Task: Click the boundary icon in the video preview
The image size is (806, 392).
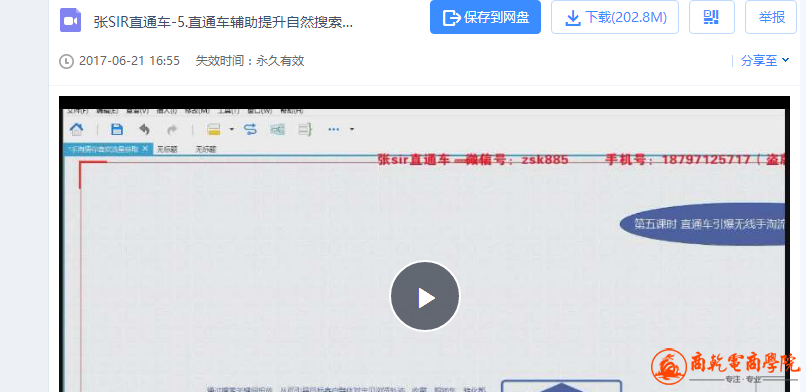Action: click(x=278, y=129)
